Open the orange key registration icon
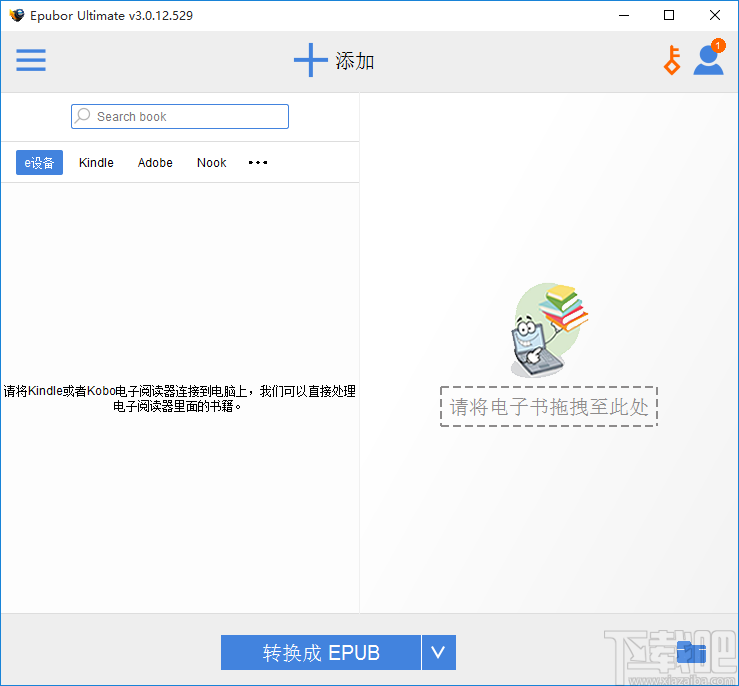This screenshot has height=686, width=739. 672,60
